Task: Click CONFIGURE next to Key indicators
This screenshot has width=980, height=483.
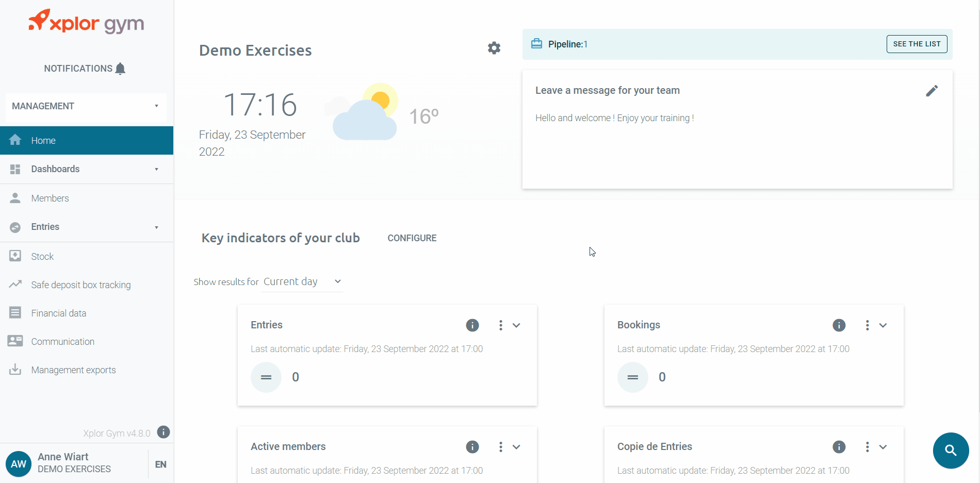Action: pos(412,238)
